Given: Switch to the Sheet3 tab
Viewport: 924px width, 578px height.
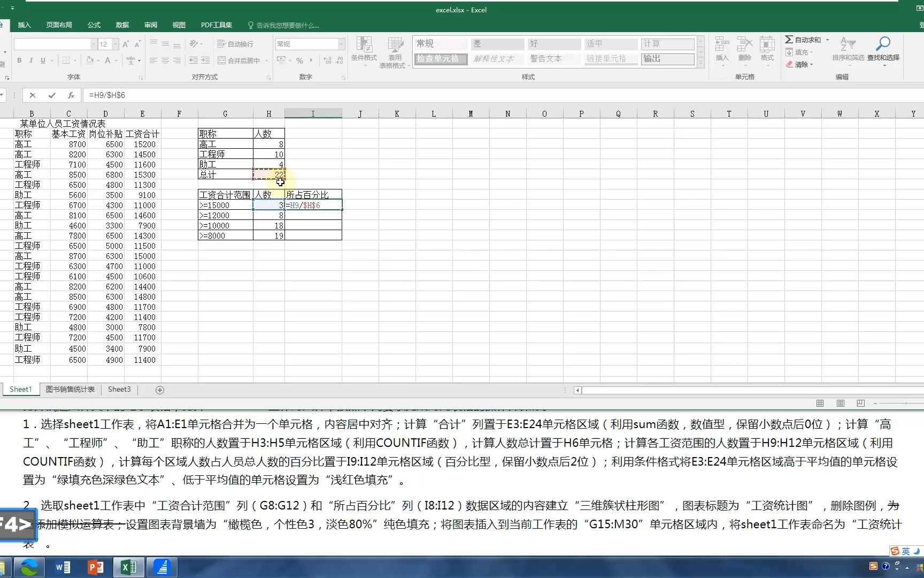Looking at the screenshot, I should 119,390.
